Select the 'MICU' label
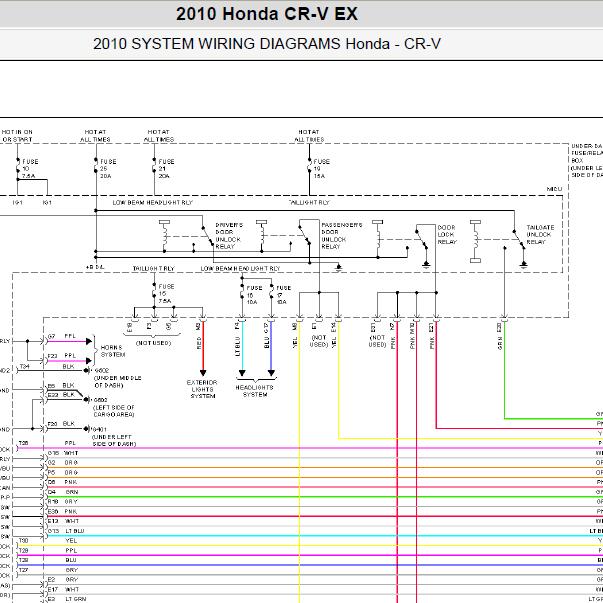Viewport: 603px width, 603px height. (554, 189)
